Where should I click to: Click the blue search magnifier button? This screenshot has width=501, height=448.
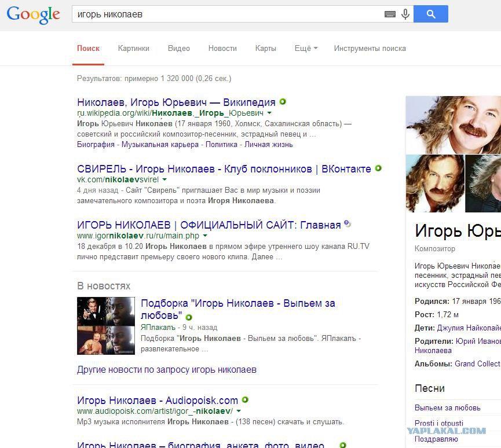click(x=431, y=14)
